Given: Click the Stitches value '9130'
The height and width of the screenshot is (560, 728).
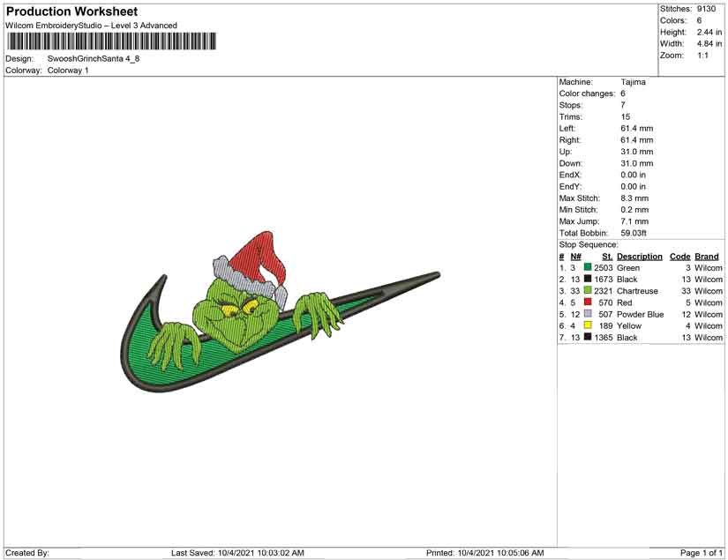Looking at the screenshot, I should coord(706,9).
